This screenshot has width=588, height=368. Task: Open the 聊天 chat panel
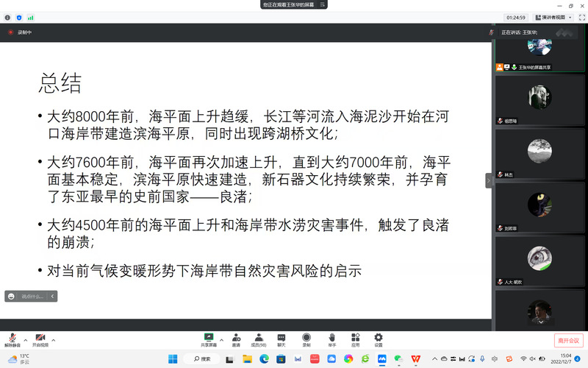[x=282, y=339]
